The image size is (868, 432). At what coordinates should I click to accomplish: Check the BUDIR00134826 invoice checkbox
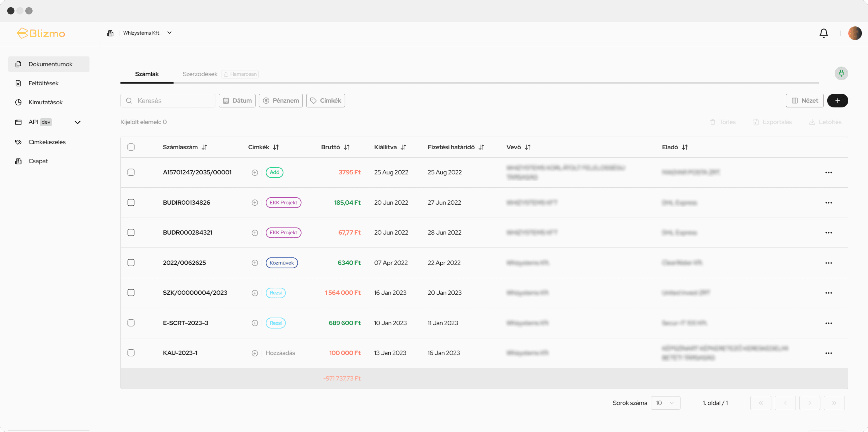click(x=131, y=202)
